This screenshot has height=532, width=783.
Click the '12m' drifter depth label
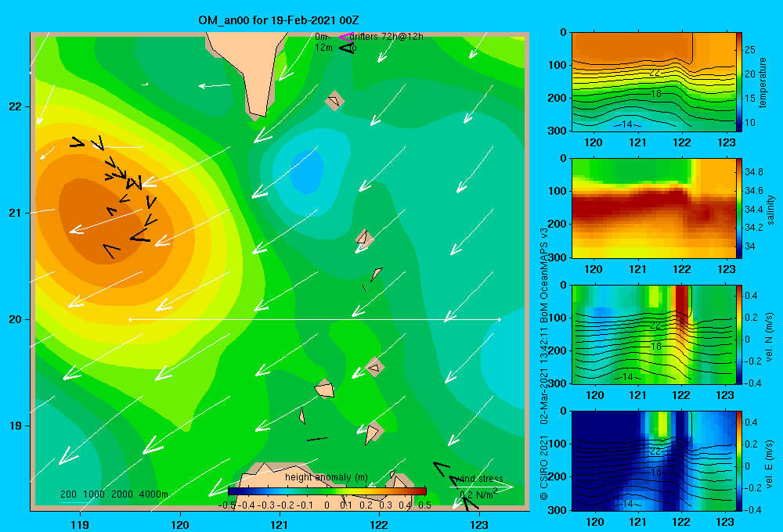[x=323, y=48]
